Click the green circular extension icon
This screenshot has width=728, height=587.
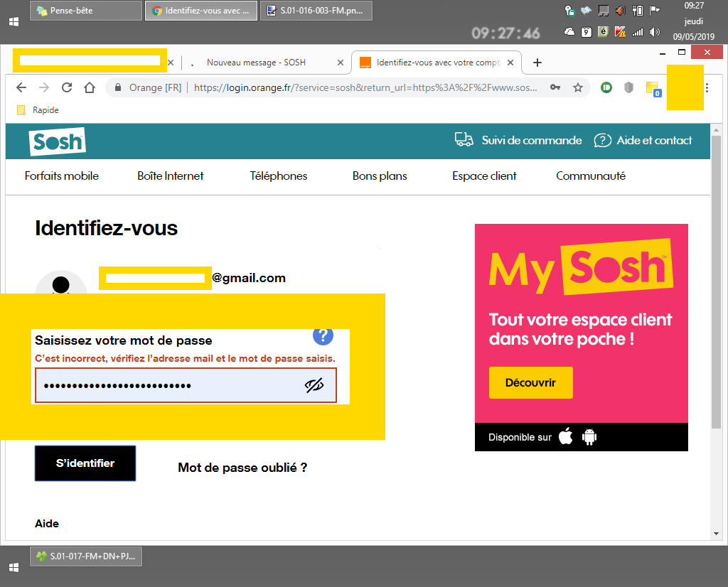[x=606, y=87]
